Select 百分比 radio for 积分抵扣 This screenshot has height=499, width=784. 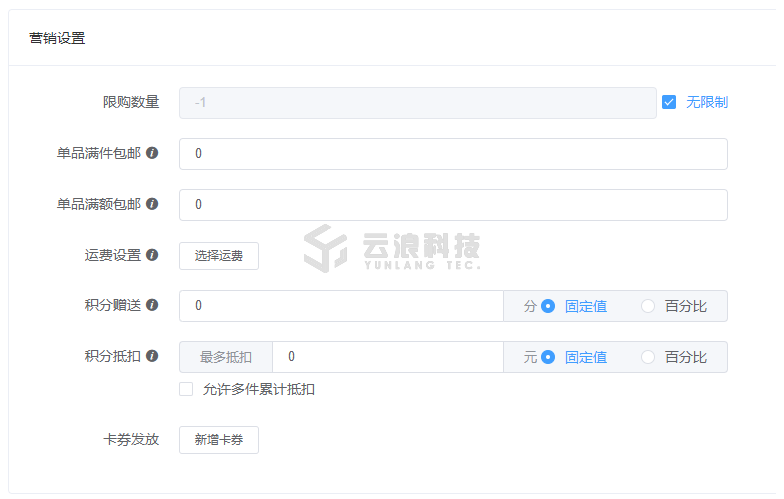pyautogui.click(x=648, y=357)
